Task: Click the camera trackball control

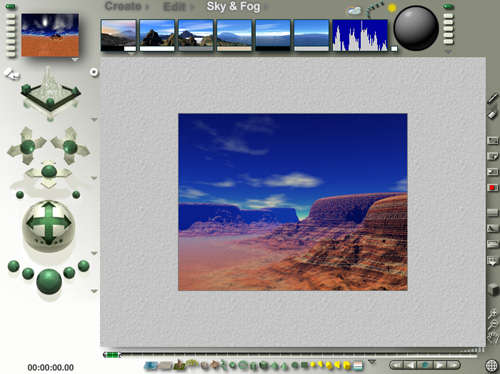Action: (49, 223)
